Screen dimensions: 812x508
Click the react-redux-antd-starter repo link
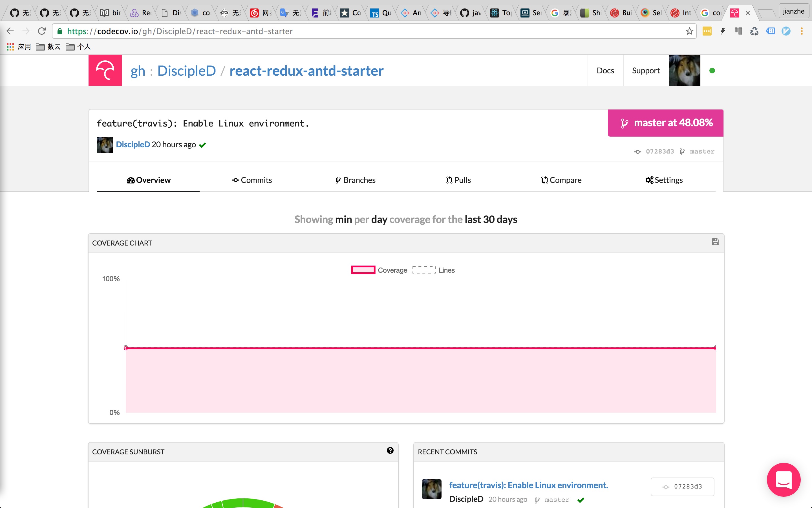(x=306, y=71)
